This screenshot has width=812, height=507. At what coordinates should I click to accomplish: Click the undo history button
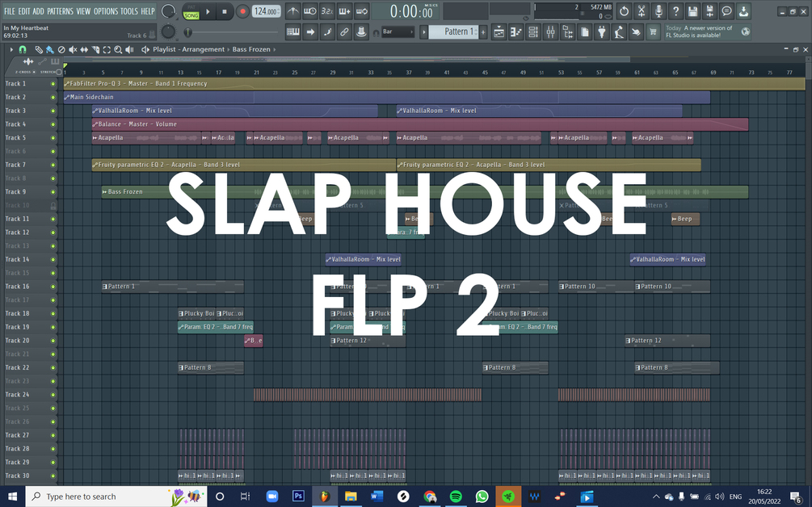[x=624, y=10]
